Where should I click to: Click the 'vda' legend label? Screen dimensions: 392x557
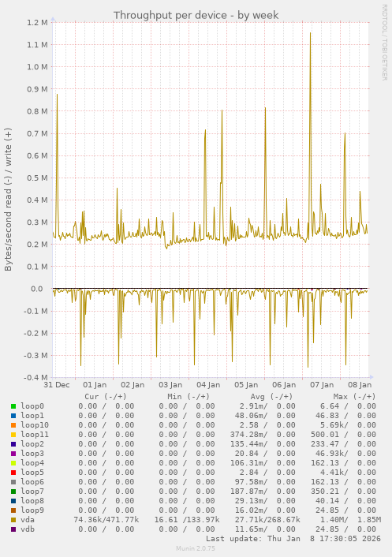(28, 520)
